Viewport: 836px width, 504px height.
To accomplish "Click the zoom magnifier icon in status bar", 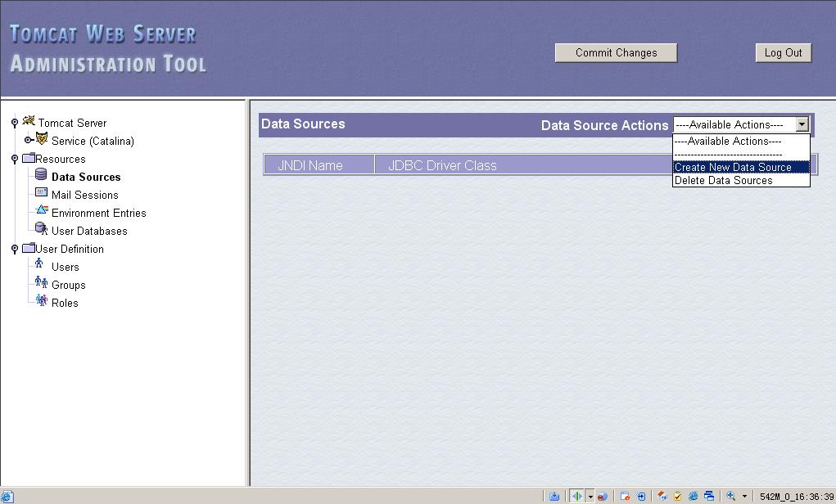I will click(731, 496).
